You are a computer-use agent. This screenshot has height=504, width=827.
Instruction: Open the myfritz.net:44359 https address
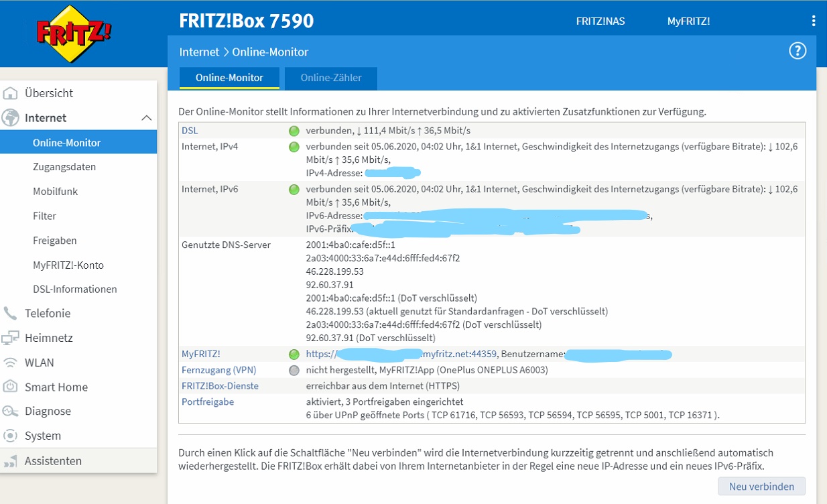pyautogui.click(x=401, y=354)
